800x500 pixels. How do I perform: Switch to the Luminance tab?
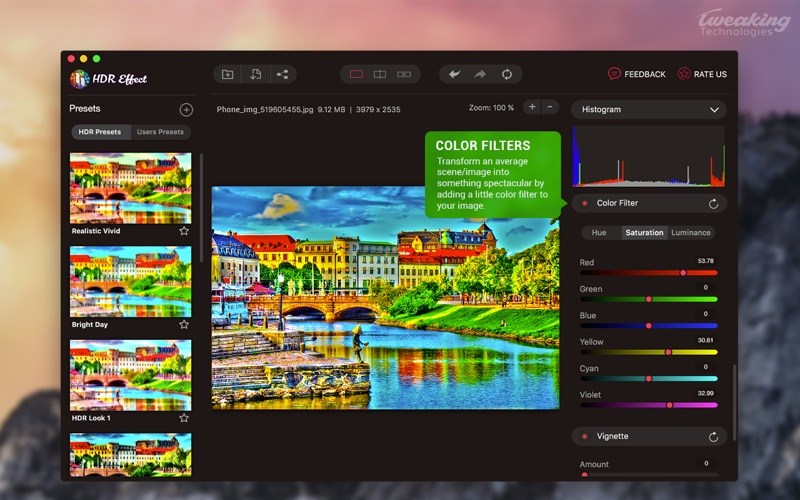[x=691, y=233]
